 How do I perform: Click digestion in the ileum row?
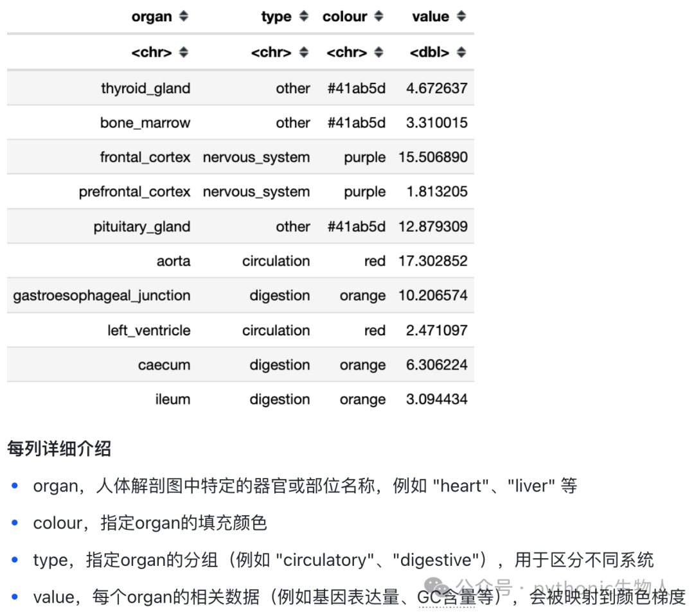(280, 399)
